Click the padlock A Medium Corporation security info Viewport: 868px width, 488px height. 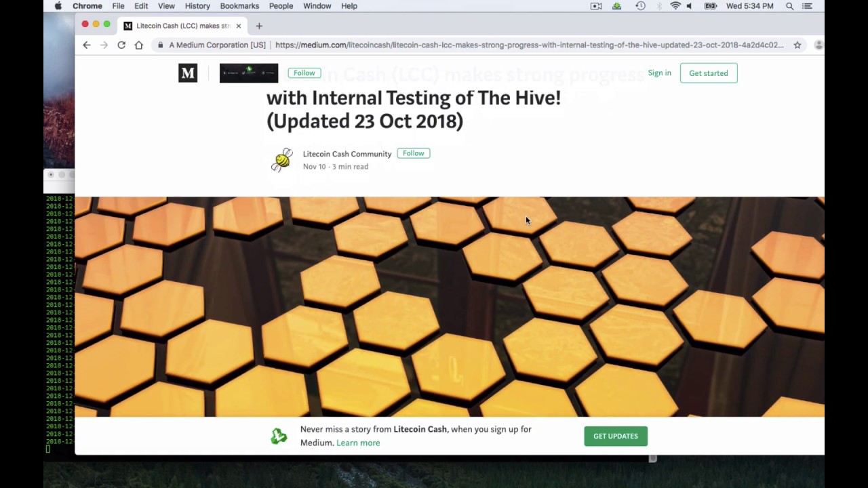point(212,45)
